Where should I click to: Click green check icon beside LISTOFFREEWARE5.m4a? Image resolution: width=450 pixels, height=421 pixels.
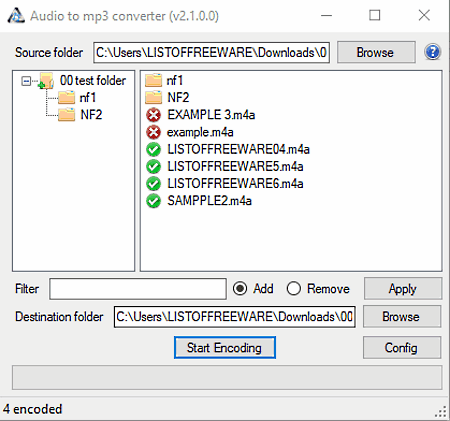coord(153,166)
